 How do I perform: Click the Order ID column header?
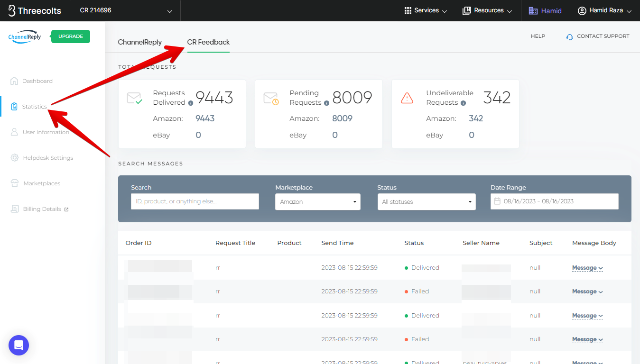139,243
